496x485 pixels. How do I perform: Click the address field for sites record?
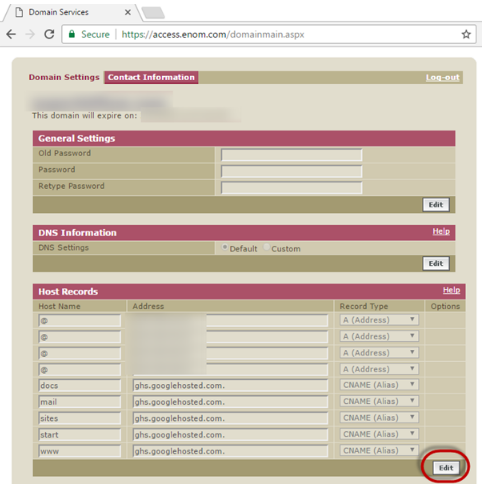pyautogui.click(x=230, y=418)
